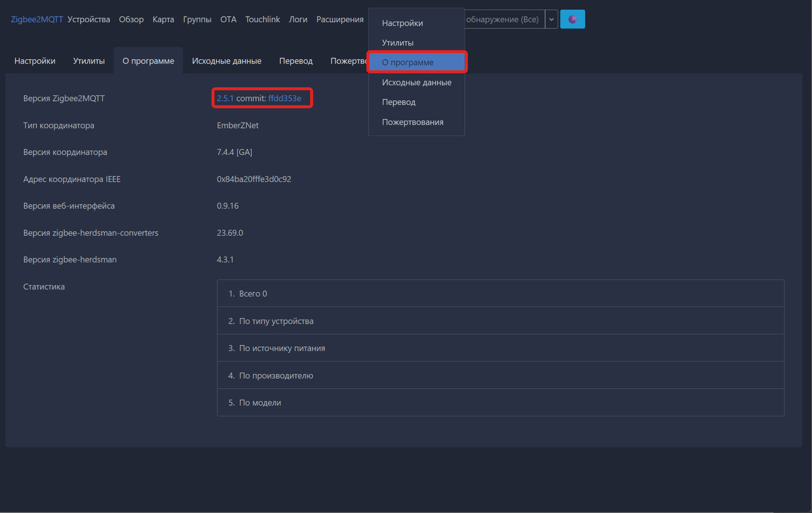Image resolution: width=812 pixels, height=513 pixels.
Task: Select Пожертвования in the dropdown menu
Action: 412,122
